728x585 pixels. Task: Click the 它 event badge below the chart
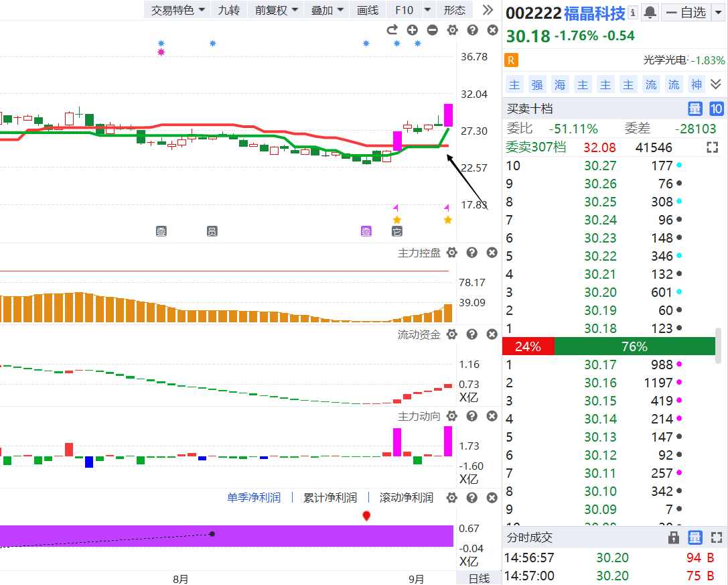click(397, 231)
